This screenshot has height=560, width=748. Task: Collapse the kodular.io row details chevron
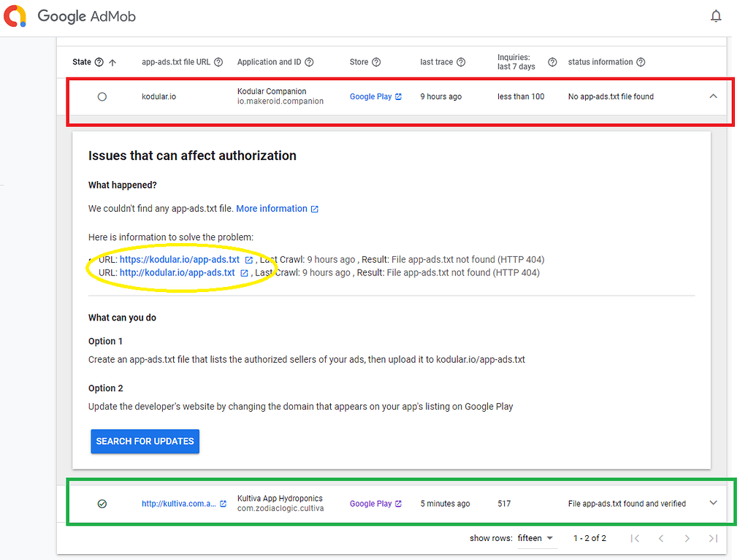714,96
